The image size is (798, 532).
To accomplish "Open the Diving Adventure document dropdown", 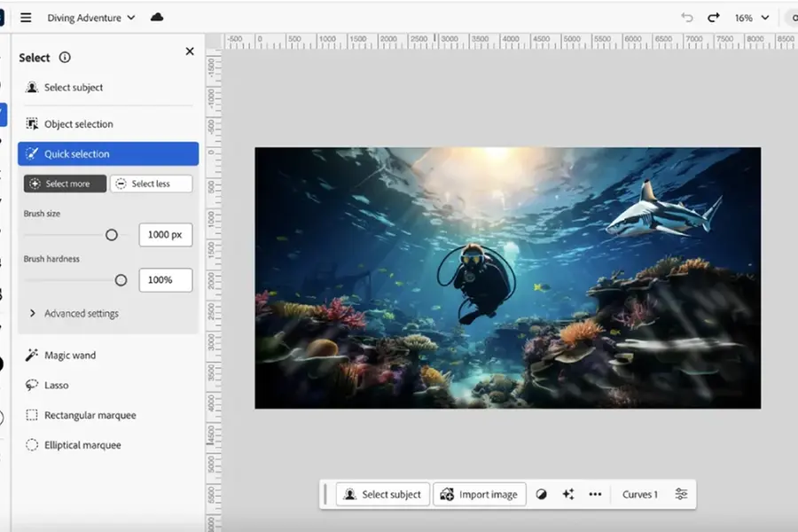I will (91, 18).
